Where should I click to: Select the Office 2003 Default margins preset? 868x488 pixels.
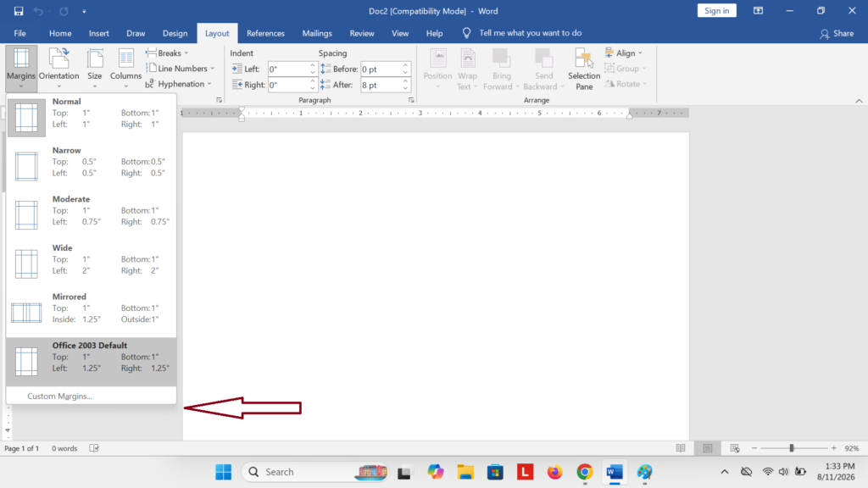[92, 361]
